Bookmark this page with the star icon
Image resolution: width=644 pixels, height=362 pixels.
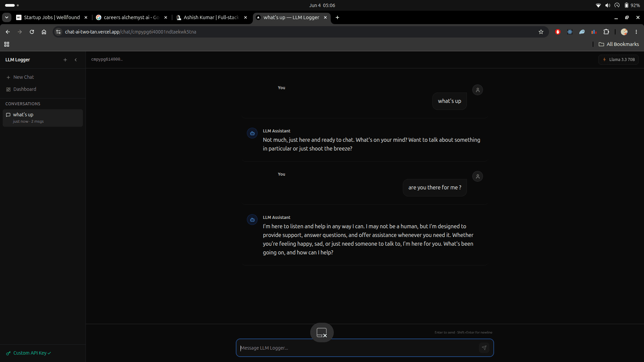click(x=541, y=32)
